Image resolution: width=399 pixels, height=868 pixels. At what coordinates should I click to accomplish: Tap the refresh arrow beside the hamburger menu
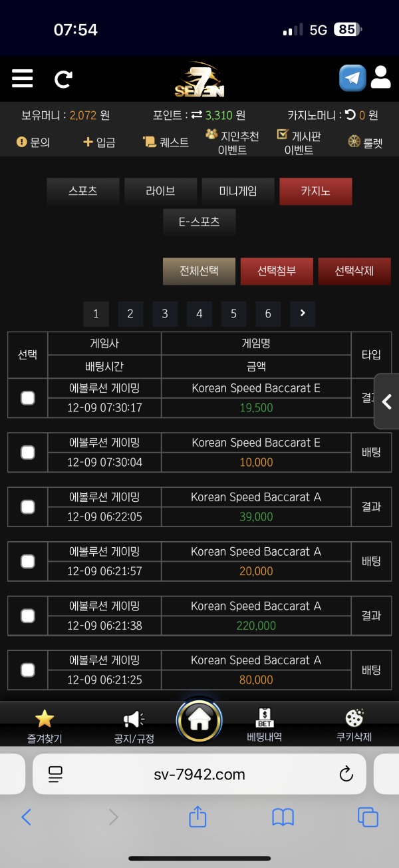pyautogui.click(x=63, y=80)
